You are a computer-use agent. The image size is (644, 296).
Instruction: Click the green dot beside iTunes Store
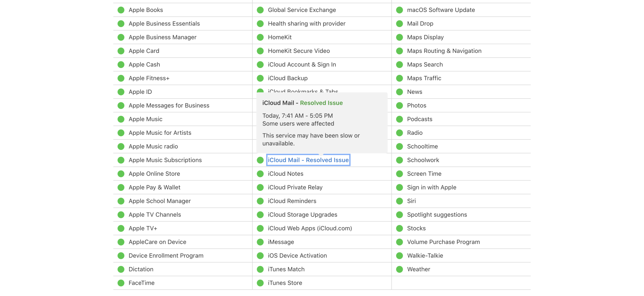click(x=260, y=283)
